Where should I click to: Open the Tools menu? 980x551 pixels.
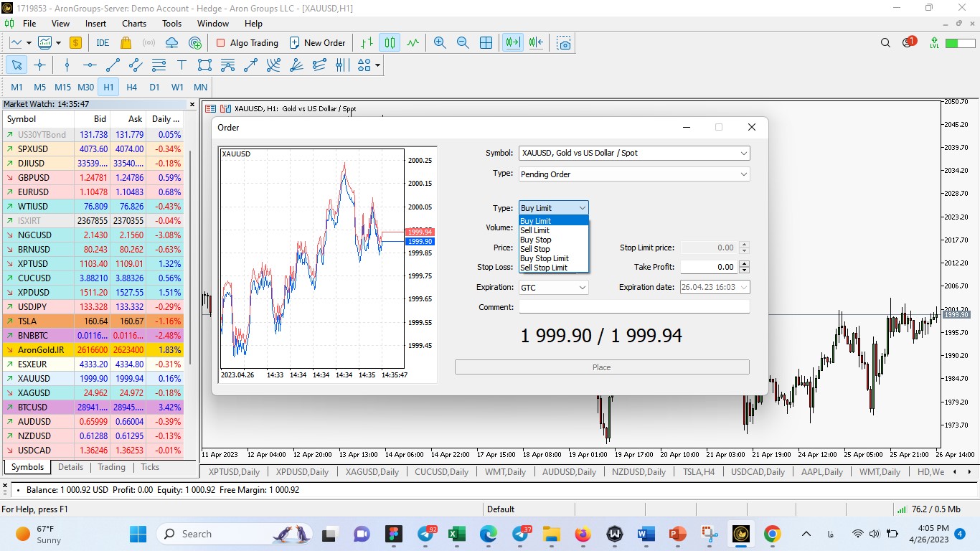(171, 23)
